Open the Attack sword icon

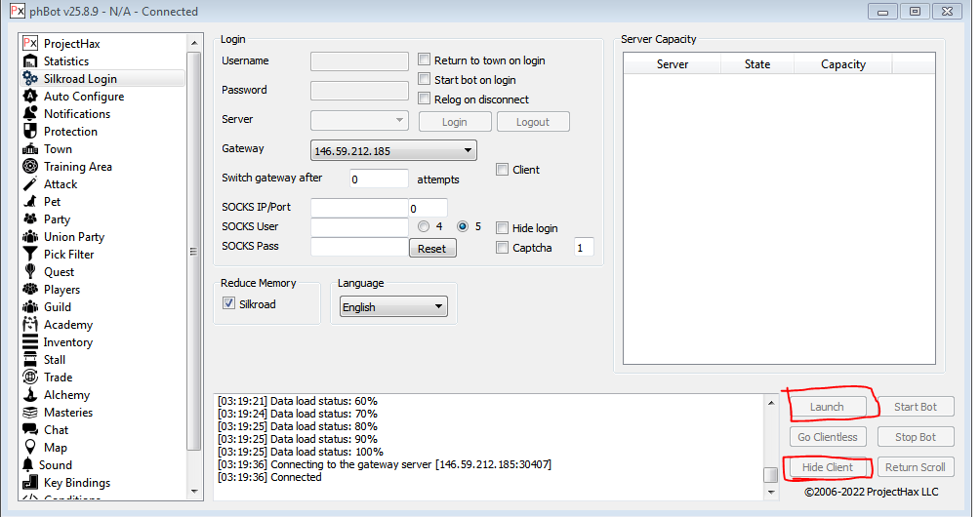pyautogui.click(x=30, y=184)
